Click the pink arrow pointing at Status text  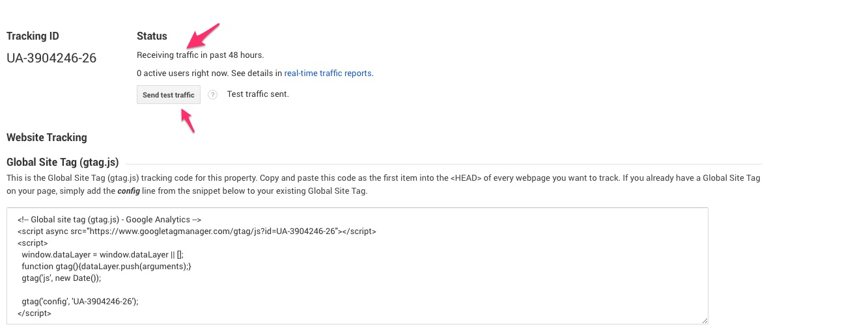point(203,36)
